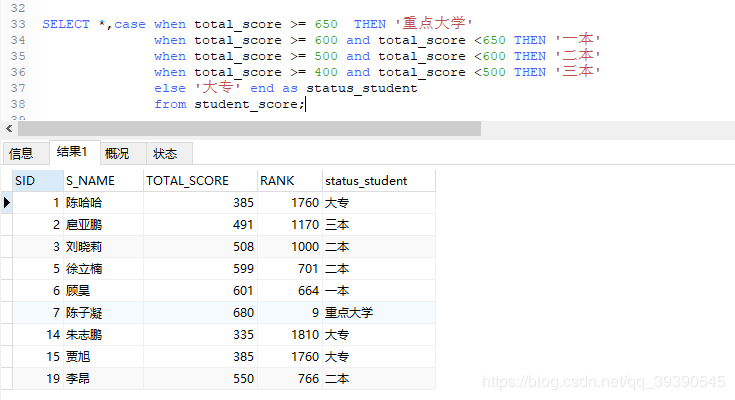Switch to the 信息 tab
The height and width of the screenshot is (400, 735).
[24, 153]
